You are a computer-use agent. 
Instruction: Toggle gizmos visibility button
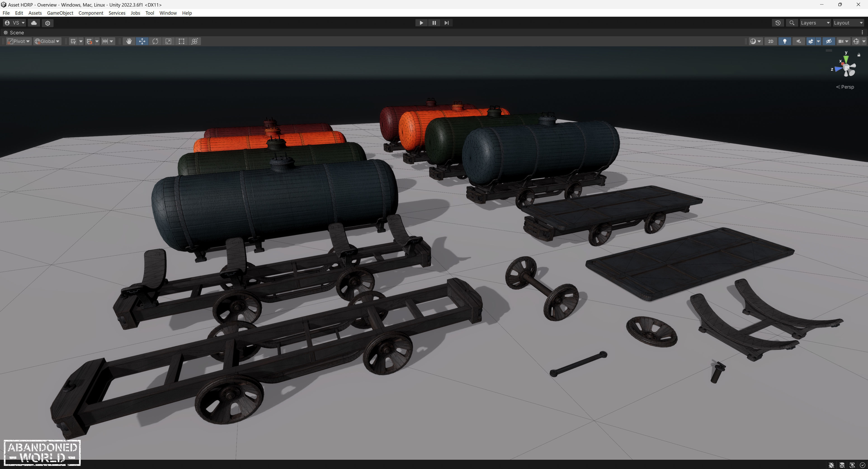[856, 41]
